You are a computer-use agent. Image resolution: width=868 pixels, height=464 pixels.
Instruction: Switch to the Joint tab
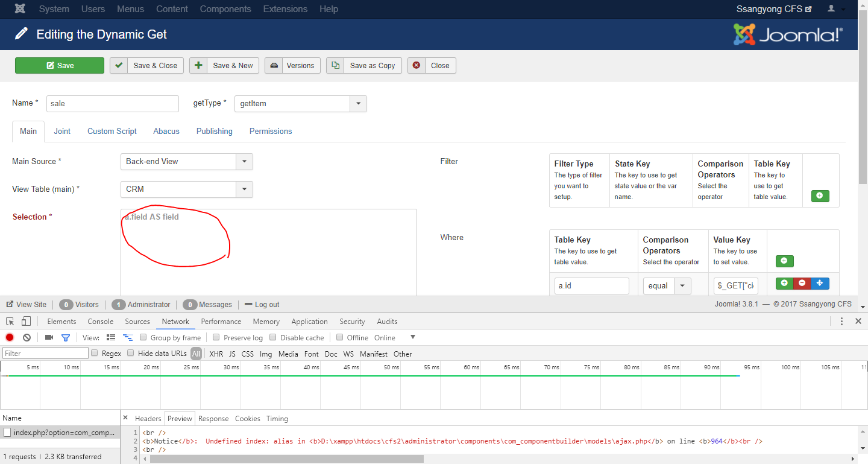click(x=62, y=131)
